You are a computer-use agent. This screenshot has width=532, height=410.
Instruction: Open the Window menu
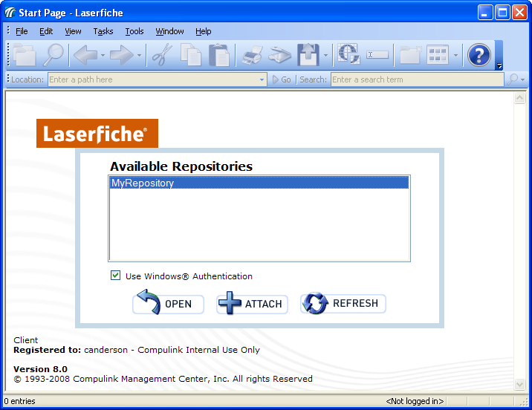[169, 31]
